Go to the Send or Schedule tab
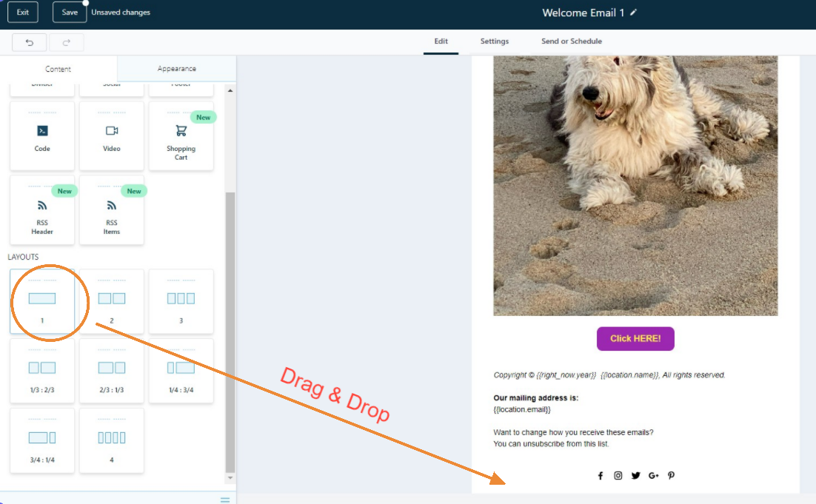 pyautogui.click(x=572, y=41)
